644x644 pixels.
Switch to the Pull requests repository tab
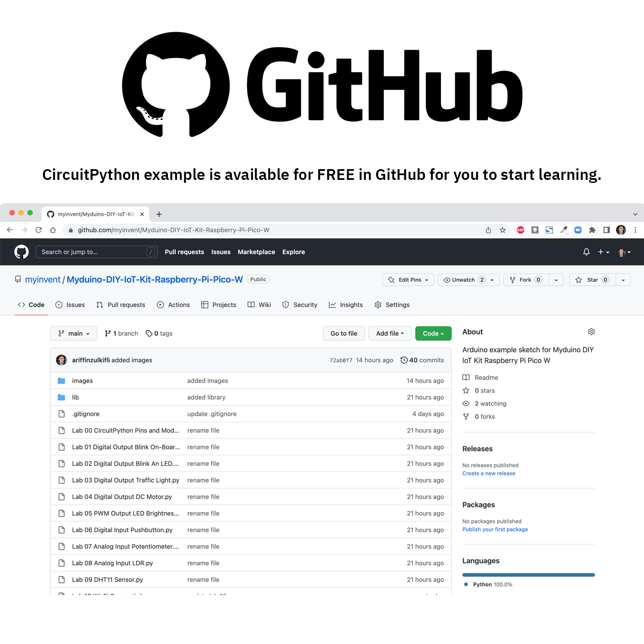(121, 305)
